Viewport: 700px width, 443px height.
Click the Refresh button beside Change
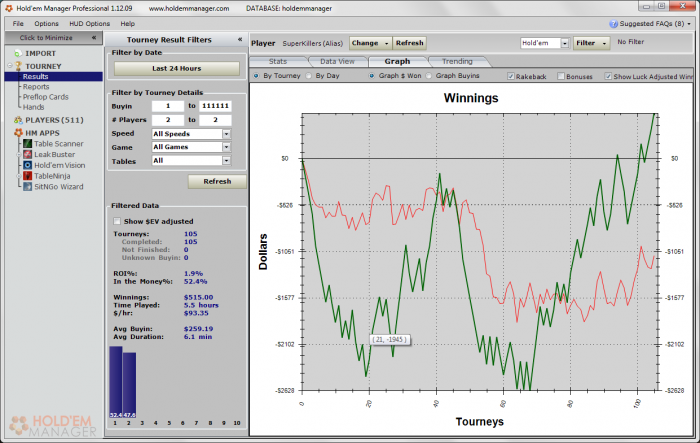pos(409,43)
